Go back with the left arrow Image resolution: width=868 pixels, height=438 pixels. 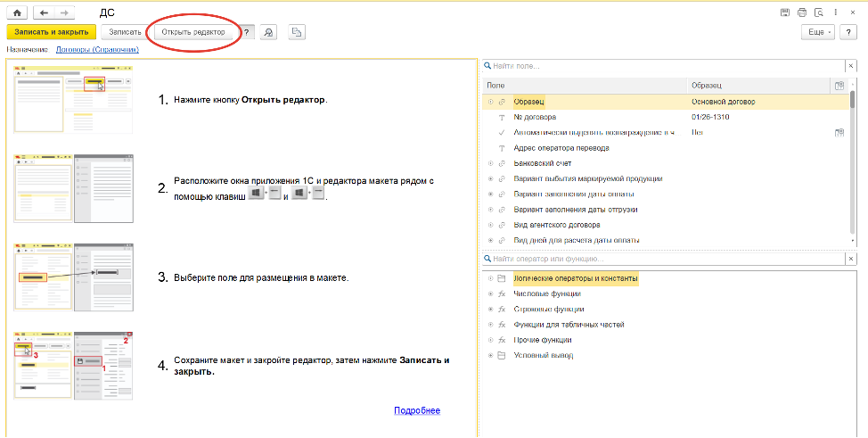click(x=45, y=13)
